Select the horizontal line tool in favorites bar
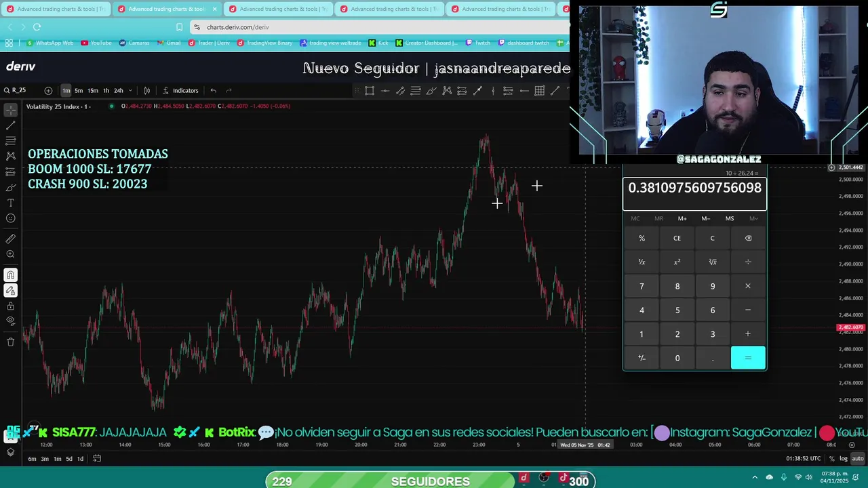Screen dimensions: 868x488 point(385,90)
